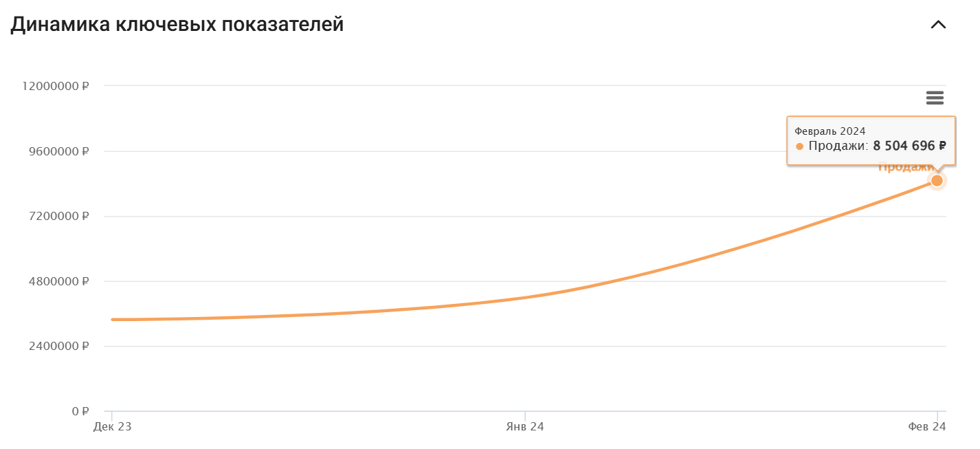Click the Продажи: text inside the tooltip
This screenshot has width=980, height=449.
838,146
